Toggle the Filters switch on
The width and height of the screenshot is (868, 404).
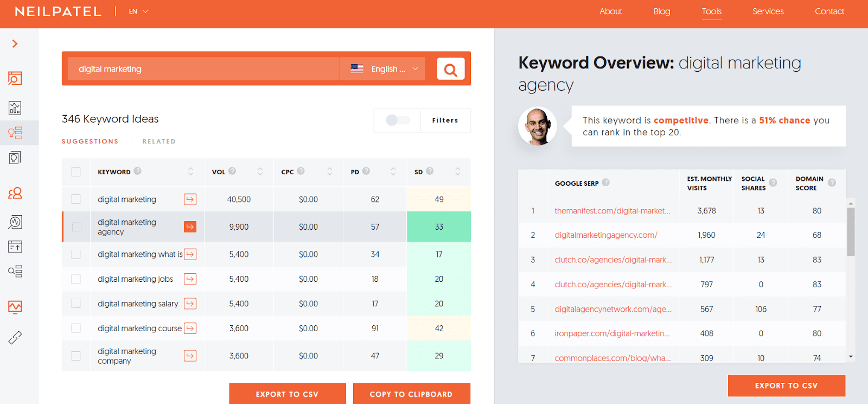click(x=398, y=120)
